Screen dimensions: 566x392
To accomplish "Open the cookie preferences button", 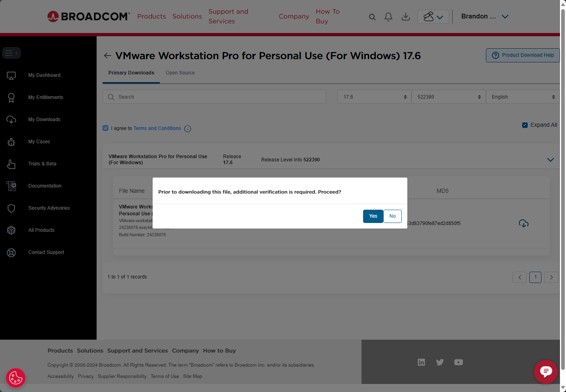I will pos(16,378).
